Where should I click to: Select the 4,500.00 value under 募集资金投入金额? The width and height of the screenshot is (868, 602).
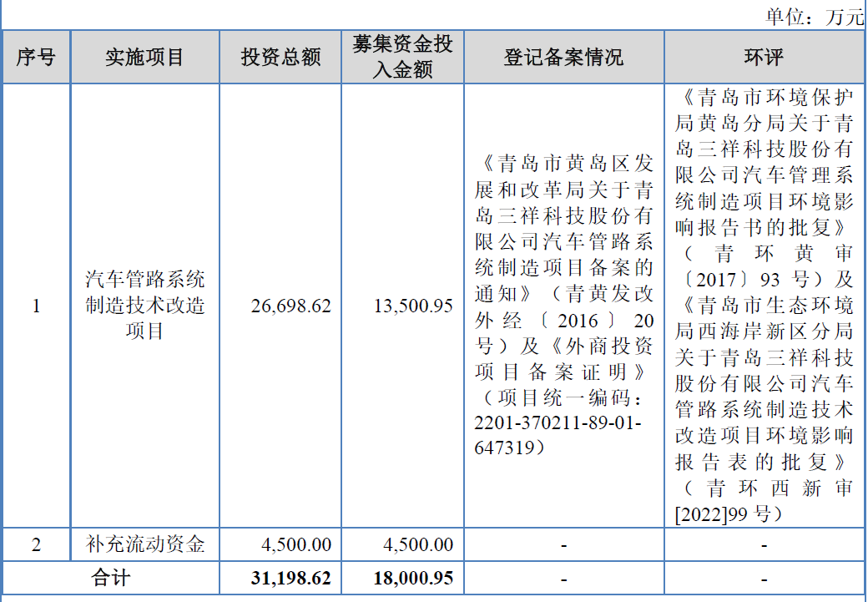[418, 544]
